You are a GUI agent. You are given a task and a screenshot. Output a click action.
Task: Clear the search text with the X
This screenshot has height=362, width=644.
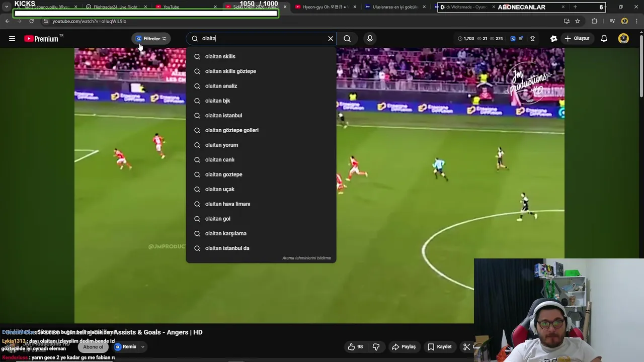(331, 39)
